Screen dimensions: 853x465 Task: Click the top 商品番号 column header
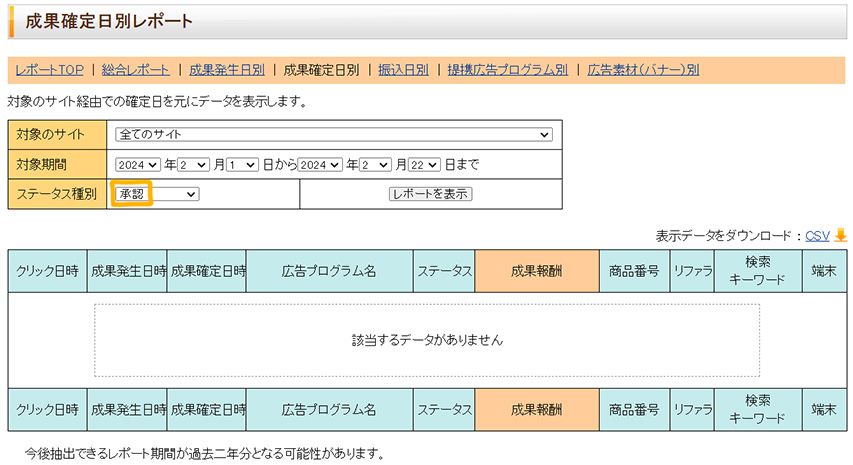(634, 271)
